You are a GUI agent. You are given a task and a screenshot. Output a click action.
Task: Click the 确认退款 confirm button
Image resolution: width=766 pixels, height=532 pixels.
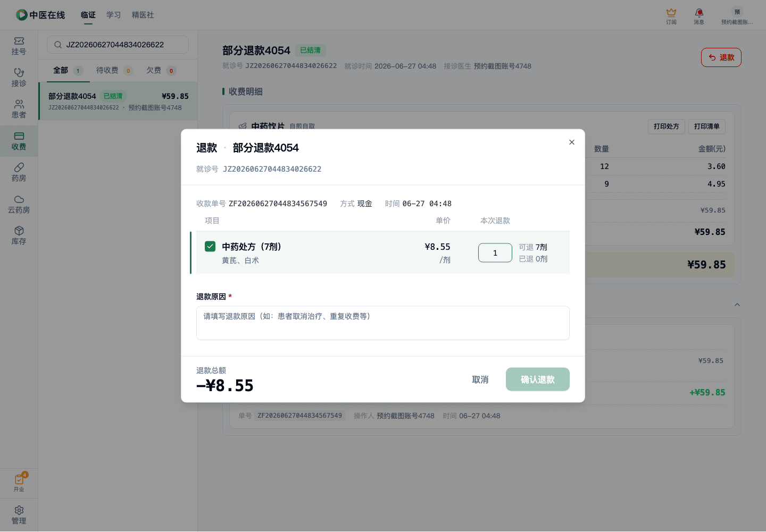coord(538,379)
